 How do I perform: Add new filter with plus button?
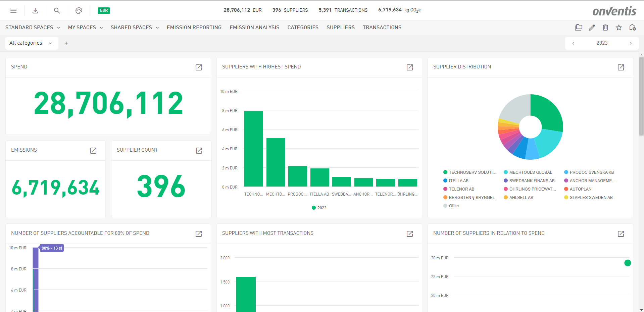click(66, 43)
